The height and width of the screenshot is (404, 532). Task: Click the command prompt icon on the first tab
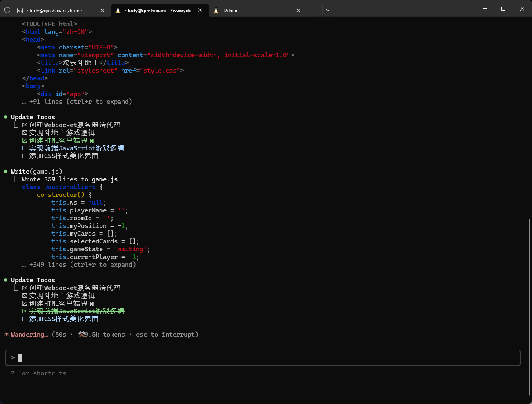tap(20, 10)
